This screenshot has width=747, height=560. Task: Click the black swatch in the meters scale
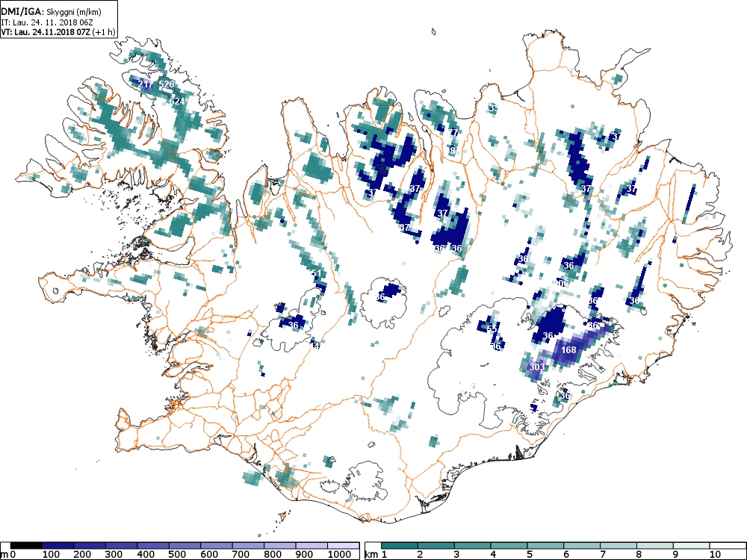[x=26, y=545]
